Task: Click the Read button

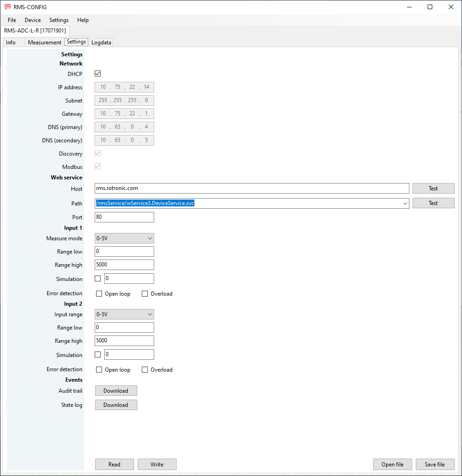Action: [x=114, y=464]
